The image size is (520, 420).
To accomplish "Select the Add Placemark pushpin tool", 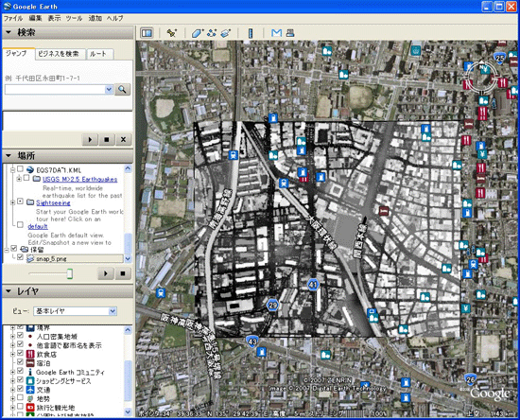I will [171, 33].
